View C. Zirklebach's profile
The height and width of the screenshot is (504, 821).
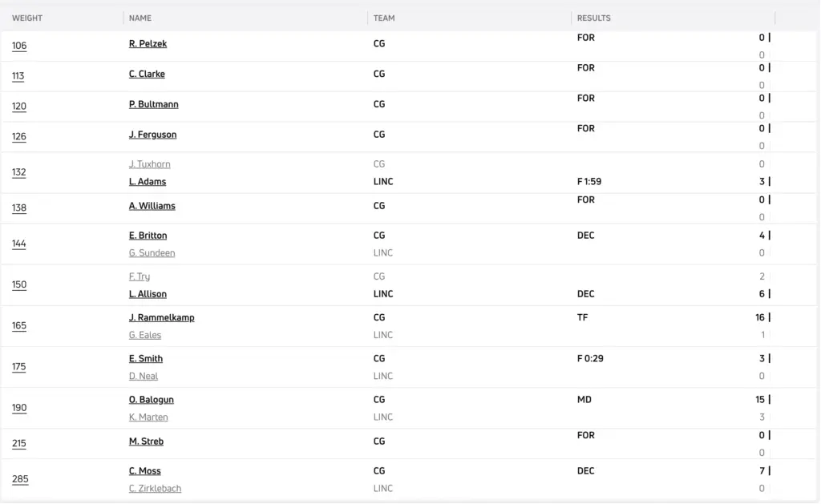(x=155, y=489)
